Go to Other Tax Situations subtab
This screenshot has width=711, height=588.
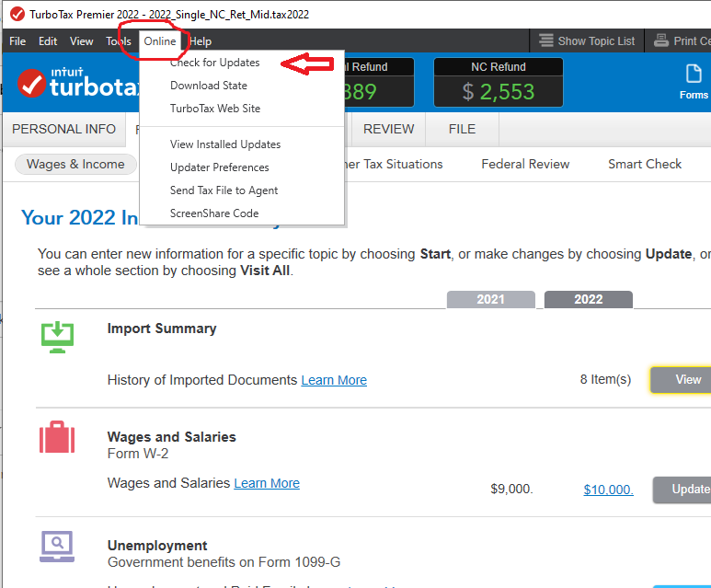click(394, 164)
